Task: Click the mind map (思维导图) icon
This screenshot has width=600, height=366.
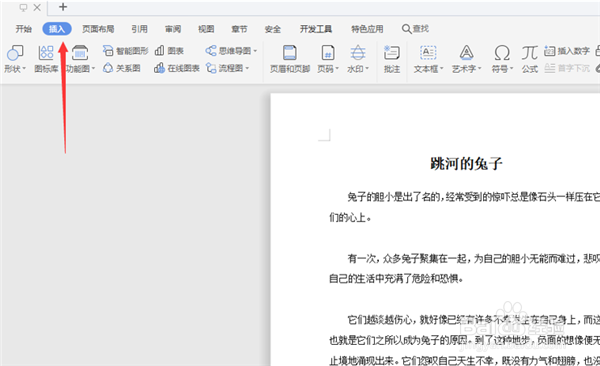Action: pyautogui.click(x=210, y=51)
